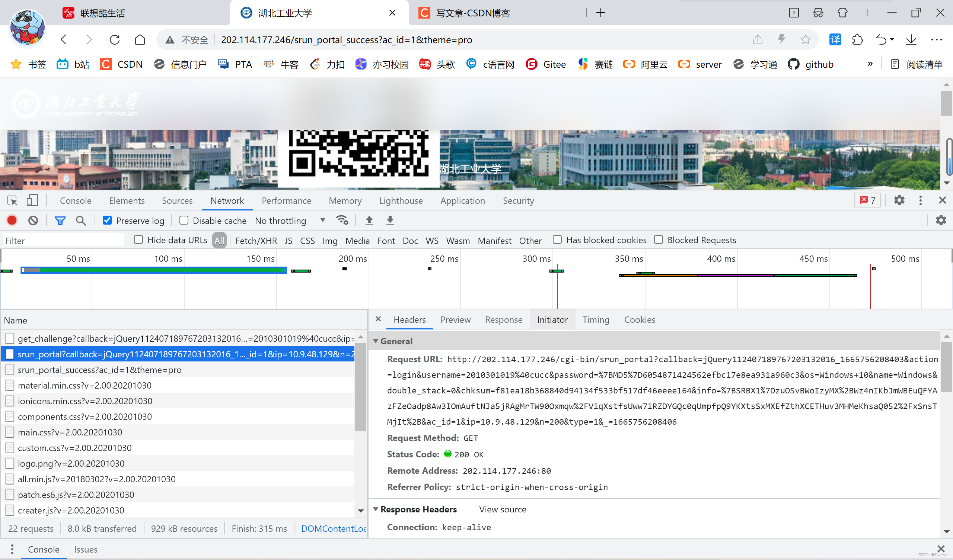Filter requests by Fetch/XHR type
953x560 pixels.
[x=256, y=241]
